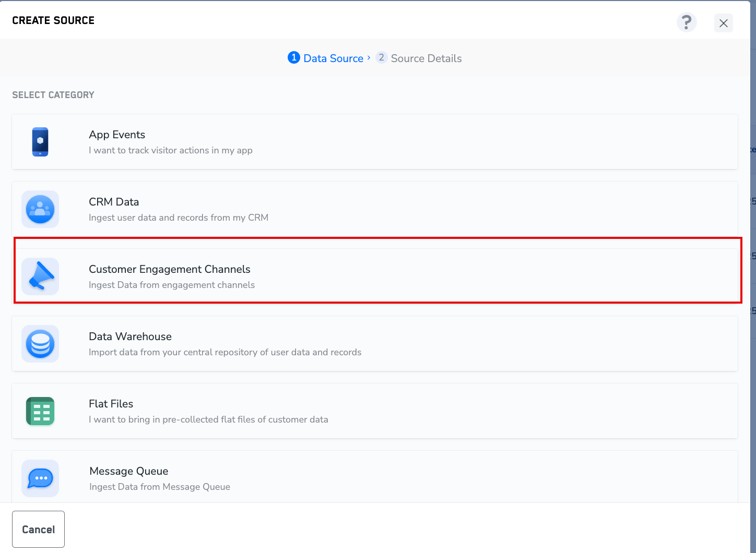Viewport: 756px width, 553px height.
Task: Click the Message Queue chat bubble icon
Action: point(40,478)
